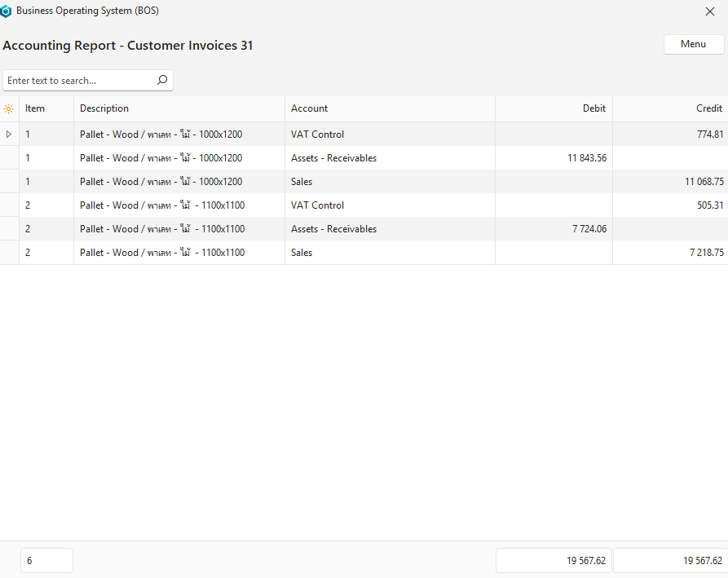
Task: Click the search magnifier icon
Action: point(161,80)
